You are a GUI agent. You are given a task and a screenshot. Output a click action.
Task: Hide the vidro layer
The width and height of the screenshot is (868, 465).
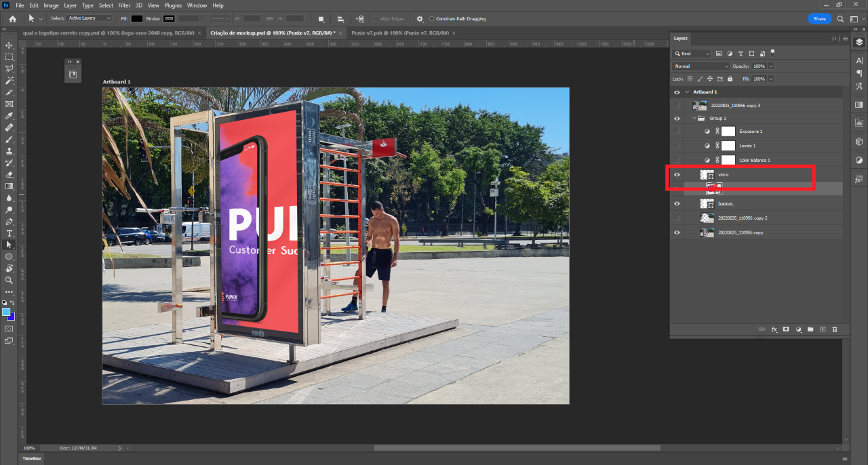click(x=677, y=175)
